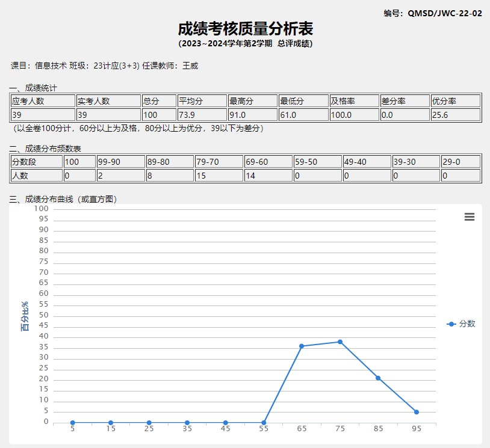Click the 59-50 score range cell
The width and height of the screenshot is (490, 448).
[x=317, y=162]
